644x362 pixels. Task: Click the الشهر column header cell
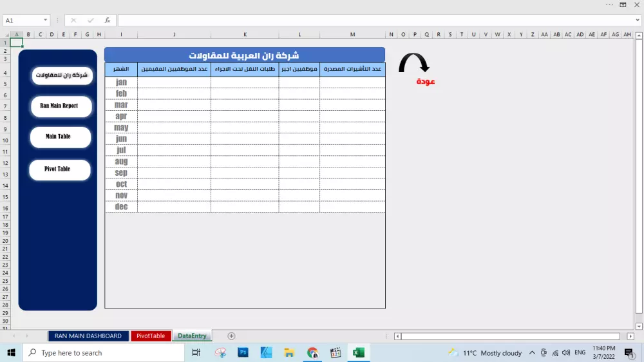[121, 69]
